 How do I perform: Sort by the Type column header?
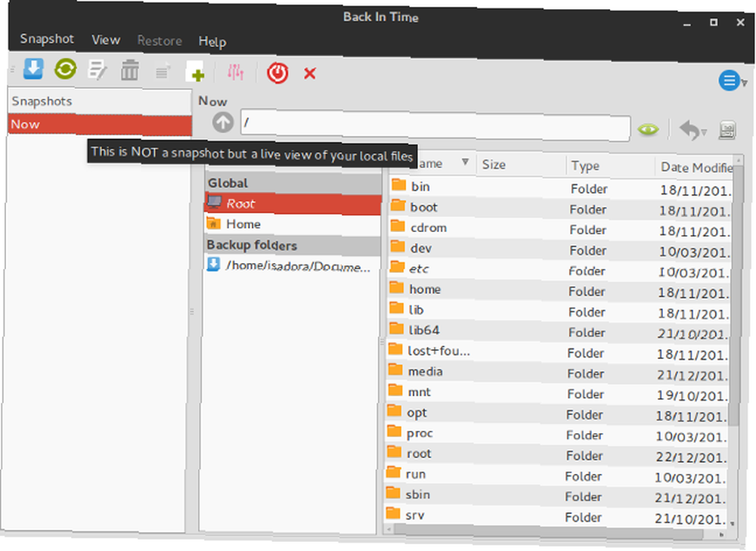tap(610, 166)
